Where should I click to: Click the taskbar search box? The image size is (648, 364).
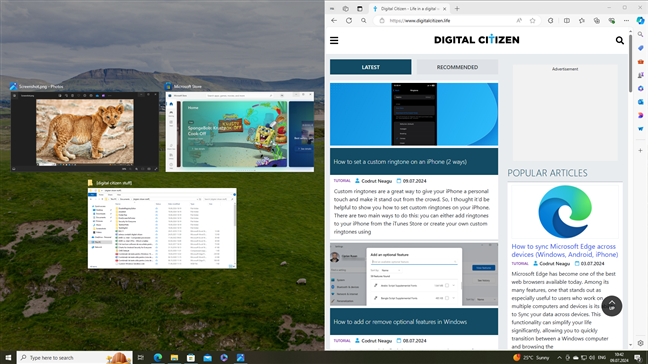(74, 357)
